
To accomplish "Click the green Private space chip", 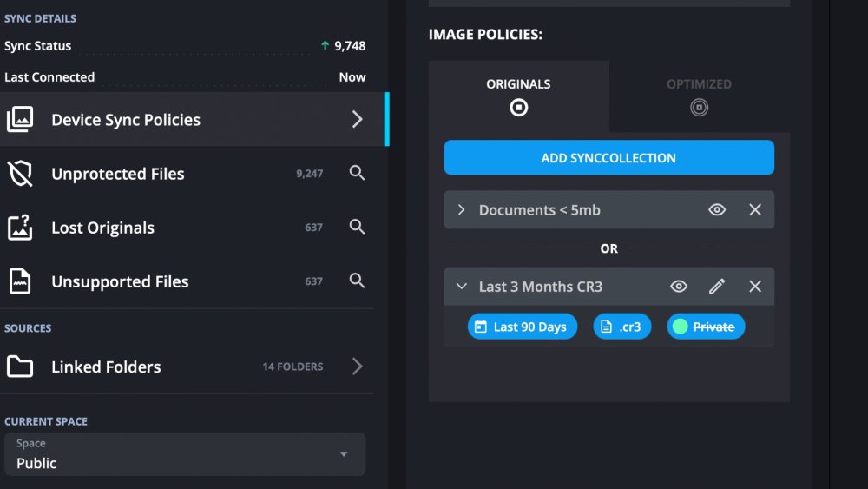I will point(706,327).
